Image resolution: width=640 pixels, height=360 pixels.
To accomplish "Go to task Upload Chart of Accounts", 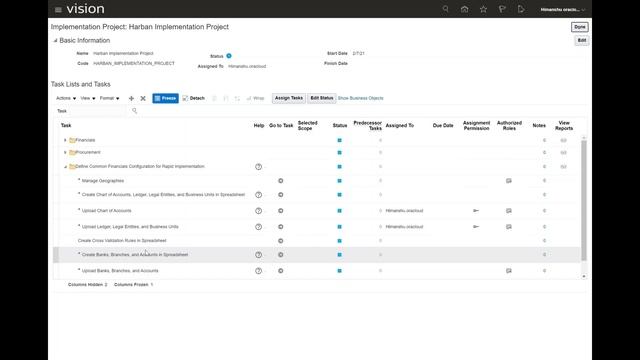I will 280,211.
